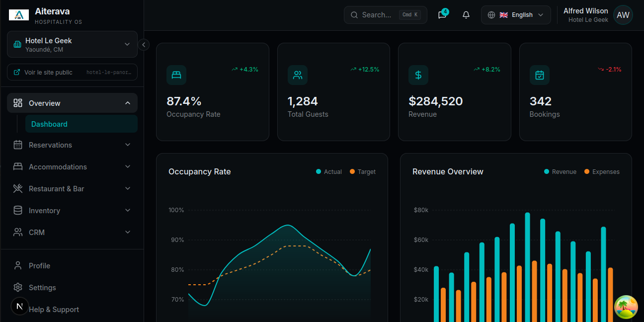Click the search magnifier icon
644x322 pixels.
pos(354,15)
